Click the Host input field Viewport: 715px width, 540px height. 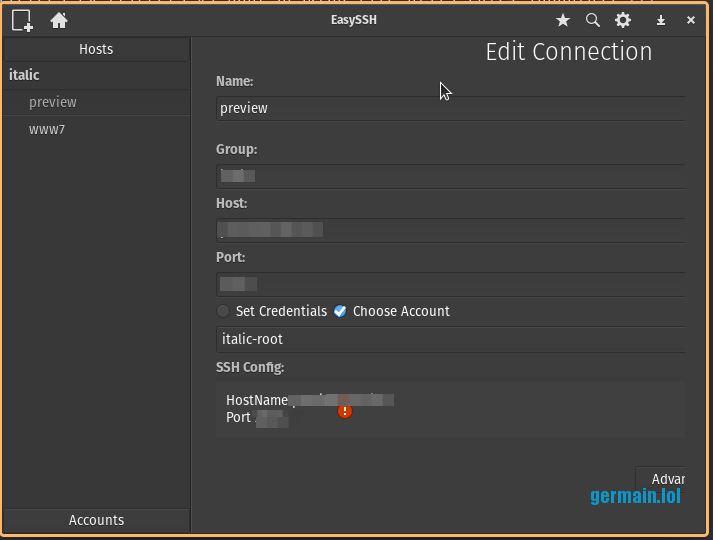point(451,230)
